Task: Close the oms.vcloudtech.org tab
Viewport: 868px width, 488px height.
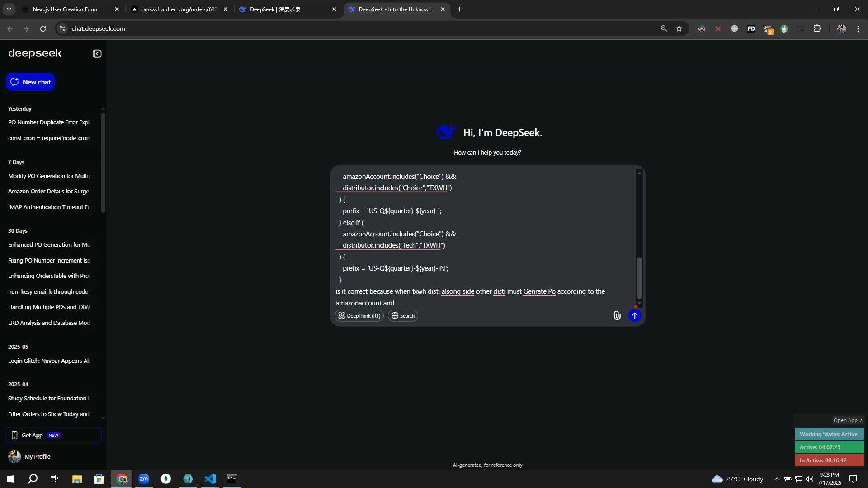Action: (226, 9)
